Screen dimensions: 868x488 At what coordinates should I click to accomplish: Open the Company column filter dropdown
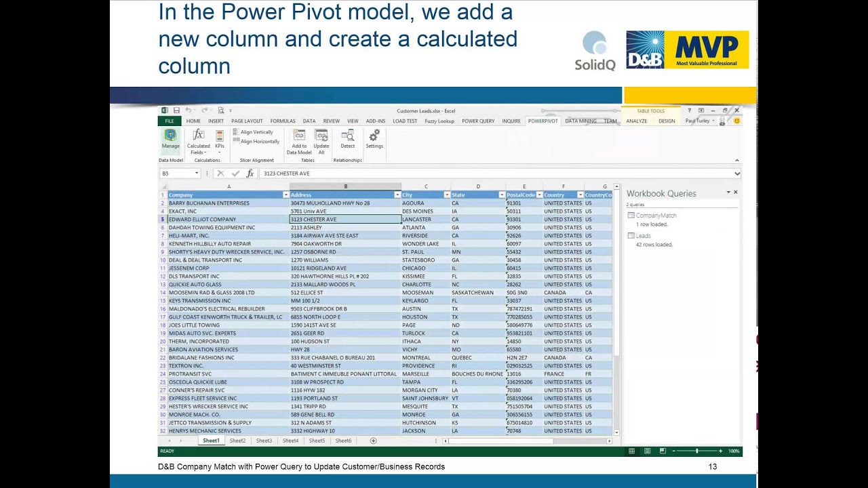point(285,195)
